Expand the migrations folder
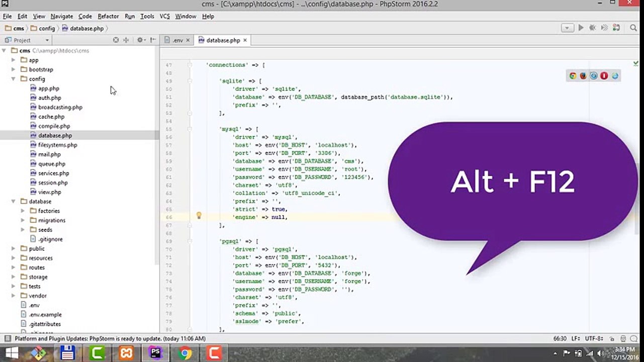The height and width of the screenshot is (362, 644). tap(23, 220)
